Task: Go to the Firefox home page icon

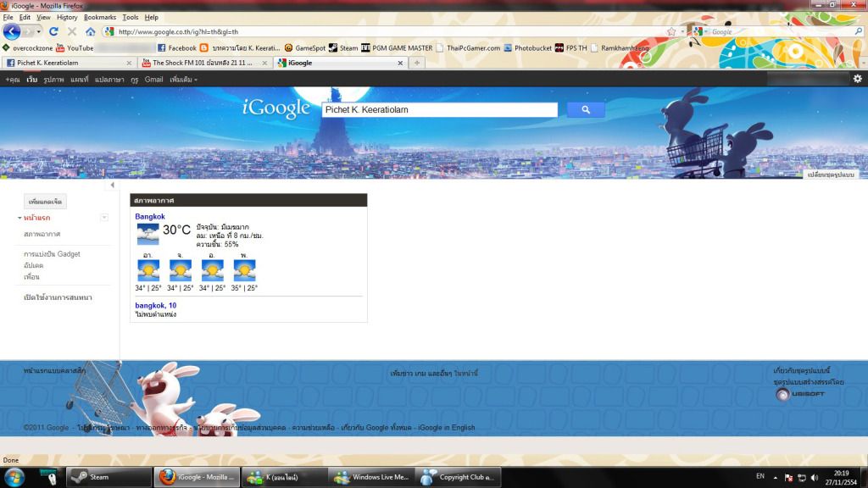Action: [x=91, y=31]
